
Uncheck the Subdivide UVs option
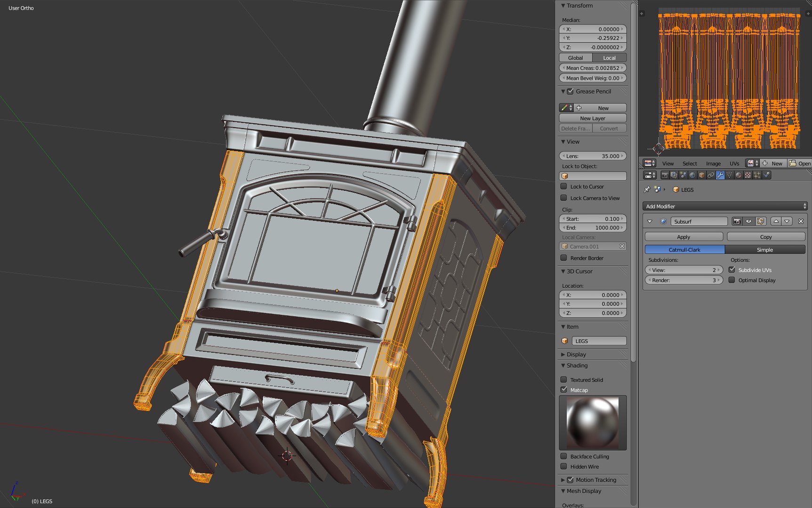pos(732,270)
